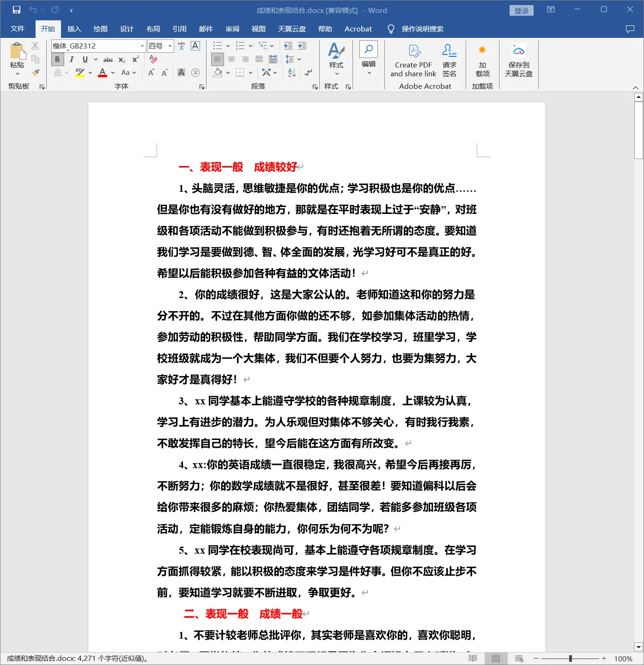Screen dimensions: 644x665
Task: Decrease paragraph indent icon
Action: coord(288,46)
